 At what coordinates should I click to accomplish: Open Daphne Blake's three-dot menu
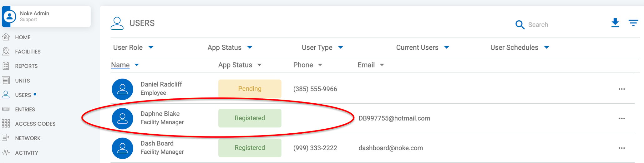click(x=621, y=118)
